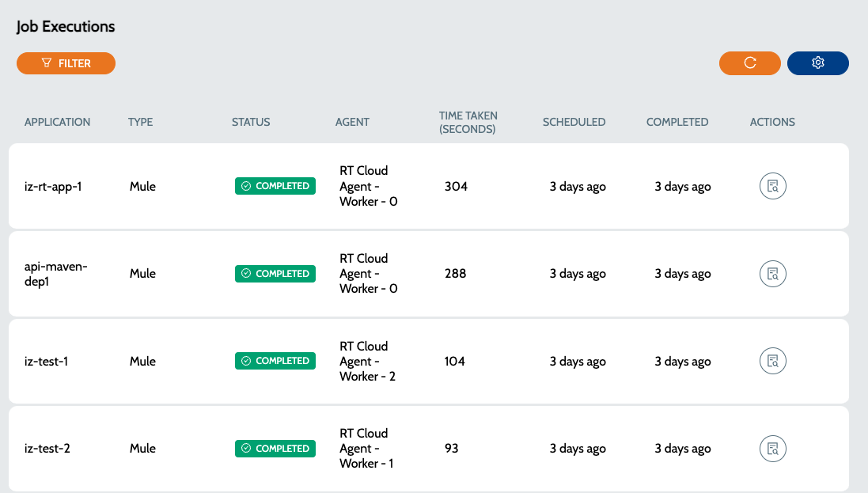The width and height of the screenshot is (868, 493).
Task: Click api-maven-dep1 row's Worker - 0 agent
Action: click(x=368, y=274)
